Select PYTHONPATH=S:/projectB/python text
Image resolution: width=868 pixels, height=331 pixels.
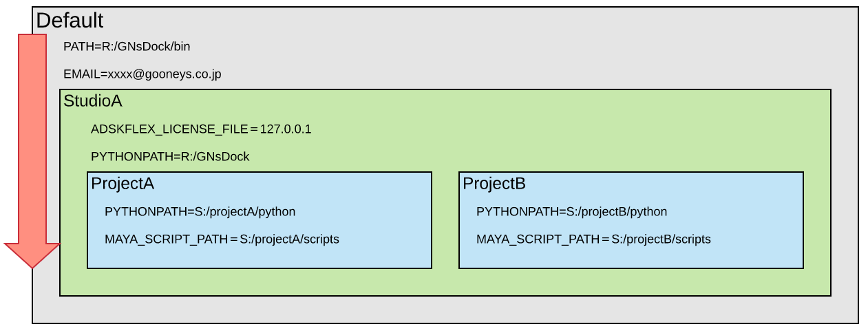(571, 212)
